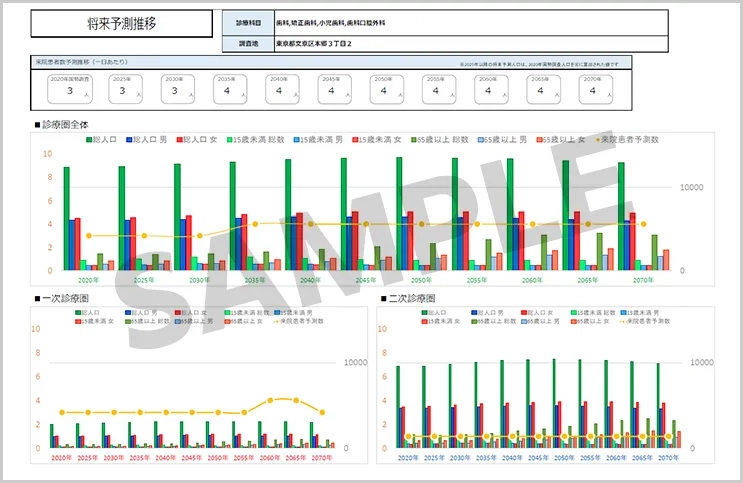The image size is (743, 483).
Task: Click the 歯科,矯正歯科,小児歯科 specialty value cell
Action: (x=471, y=23)
